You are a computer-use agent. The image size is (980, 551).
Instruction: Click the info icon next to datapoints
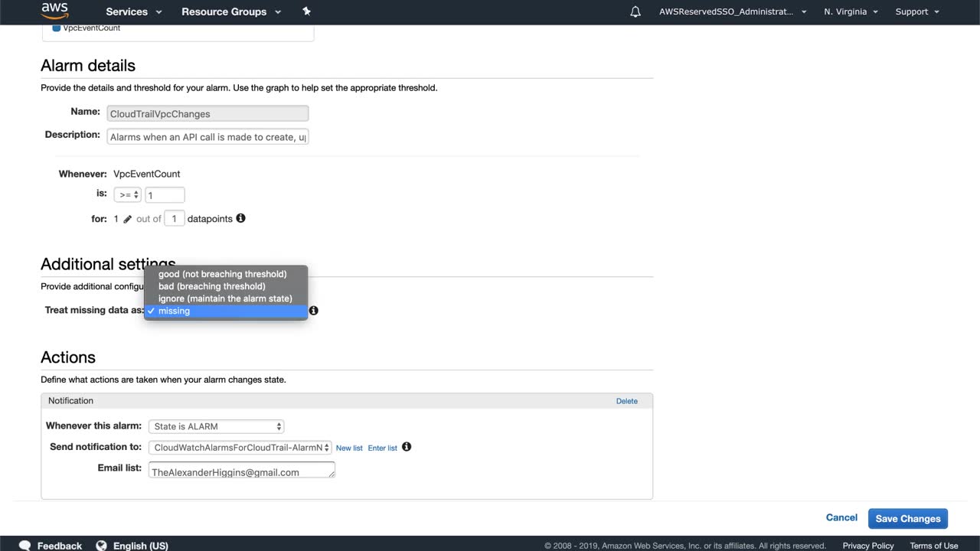240,218
